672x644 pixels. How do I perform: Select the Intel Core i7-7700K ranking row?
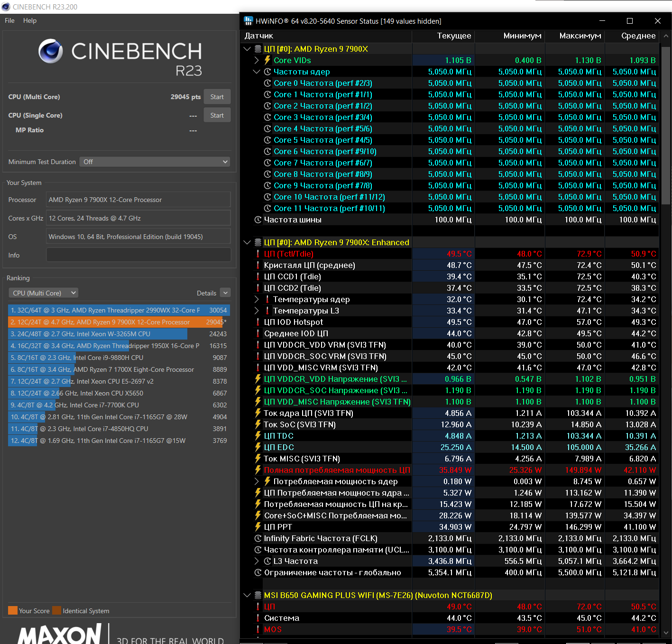click(x=119, y=405)
